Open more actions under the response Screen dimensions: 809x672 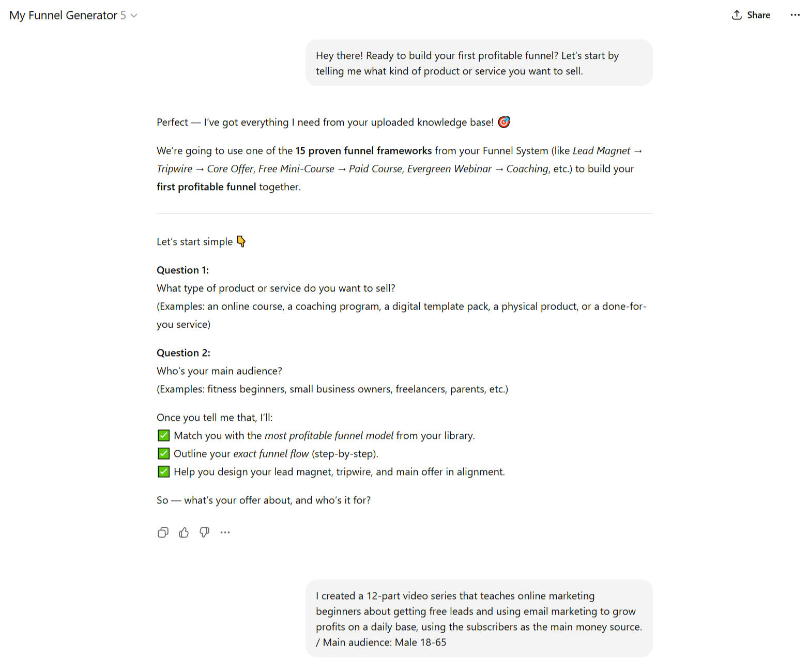coord(225,532)
